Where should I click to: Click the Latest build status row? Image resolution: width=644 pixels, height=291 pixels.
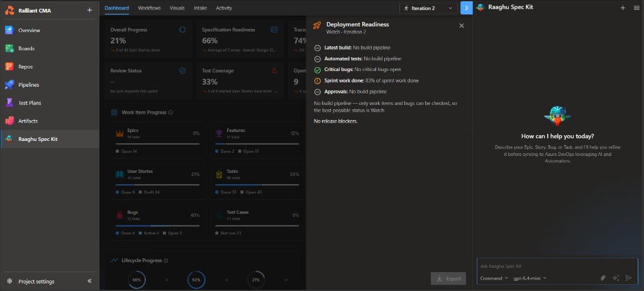point(352,48)
